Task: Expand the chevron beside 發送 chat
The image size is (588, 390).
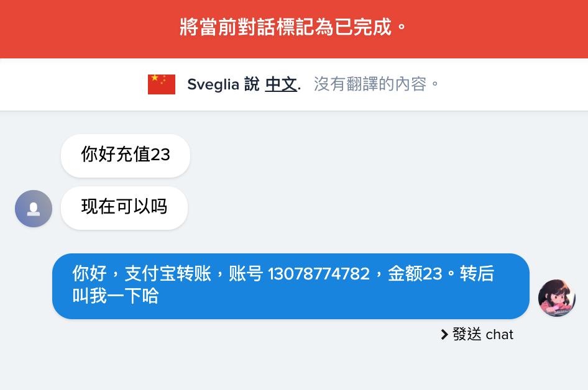Action: point(444,335)
